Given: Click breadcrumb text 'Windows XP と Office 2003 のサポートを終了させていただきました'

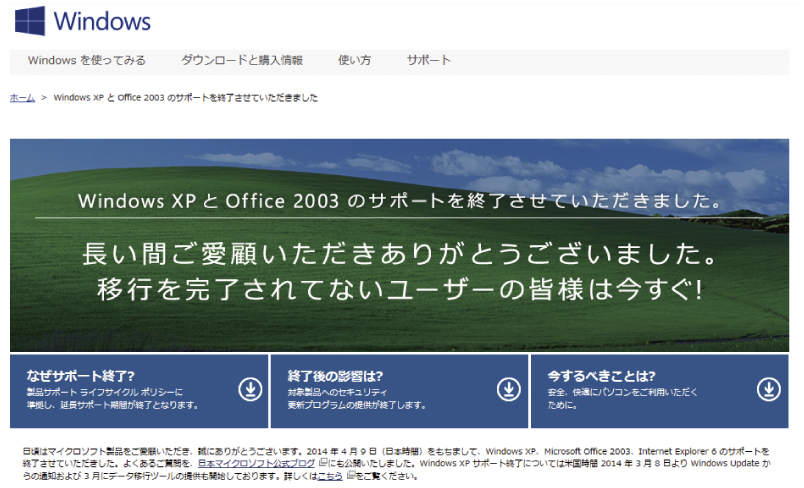Looking at the screenshot, I should [186, 97].
